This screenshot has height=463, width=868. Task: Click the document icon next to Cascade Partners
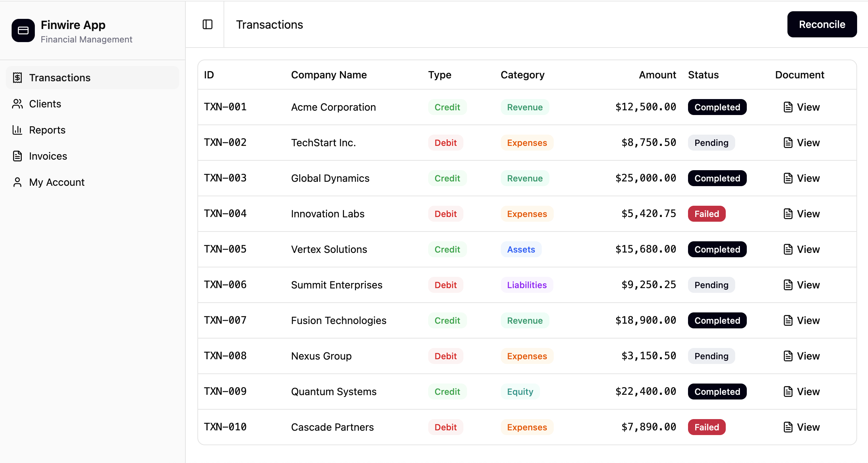pyautogui.click(x=787, y=427)
